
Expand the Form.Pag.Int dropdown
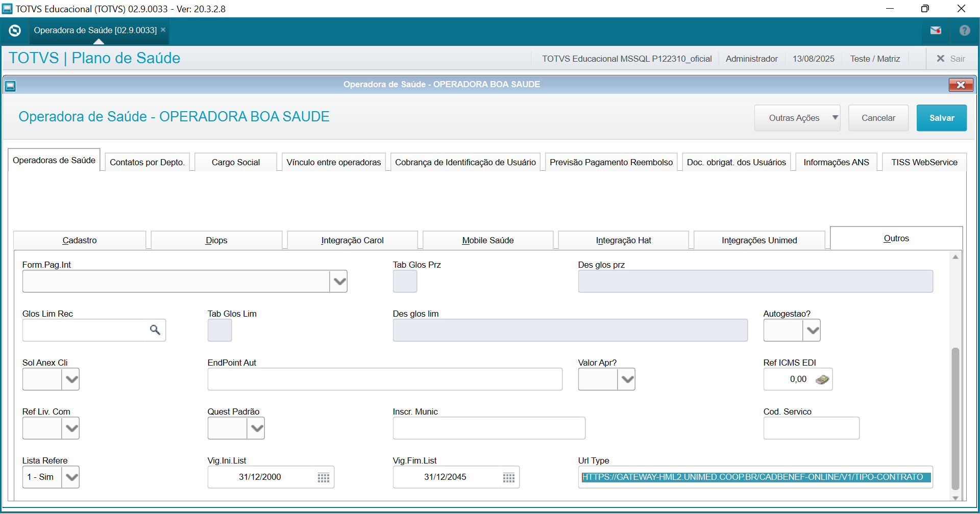click(339, 281)
